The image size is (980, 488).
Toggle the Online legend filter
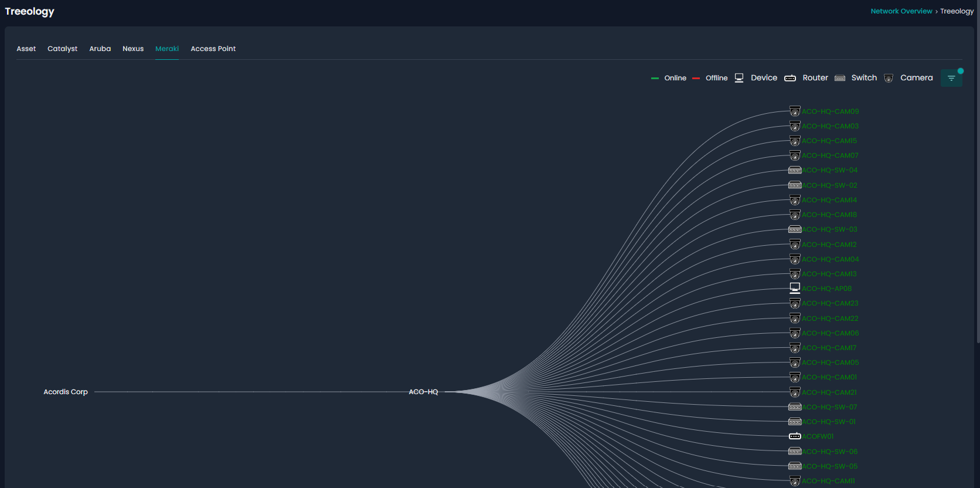(x=669, y=78)
